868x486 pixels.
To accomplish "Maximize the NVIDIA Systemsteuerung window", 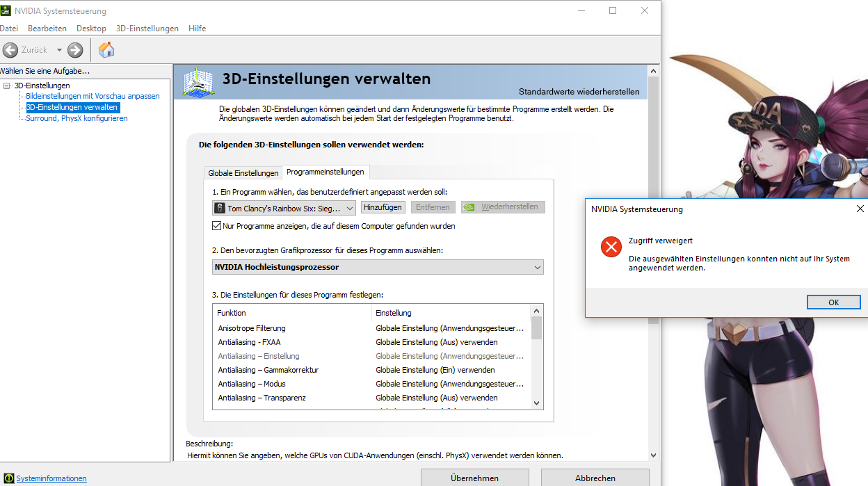I will (613, 10).
